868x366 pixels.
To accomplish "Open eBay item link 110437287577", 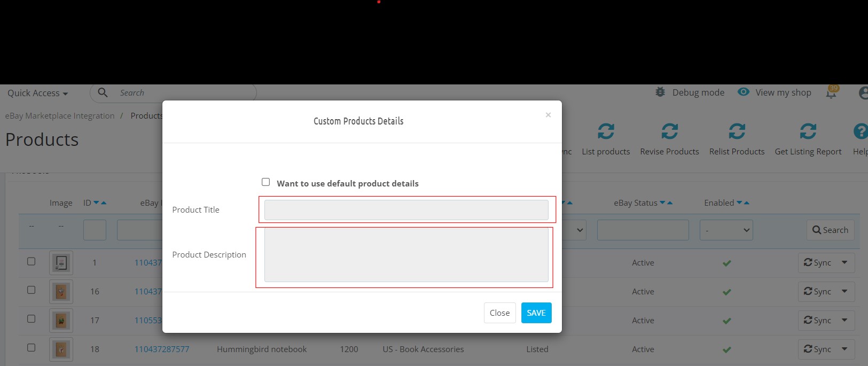I will tap(162, 349).
